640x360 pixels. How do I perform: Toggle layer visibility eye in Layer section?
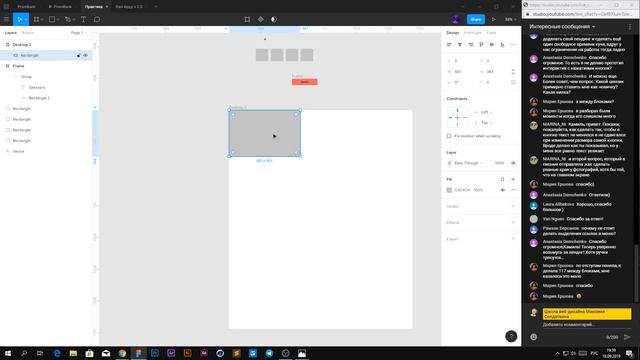click(513, 163)
